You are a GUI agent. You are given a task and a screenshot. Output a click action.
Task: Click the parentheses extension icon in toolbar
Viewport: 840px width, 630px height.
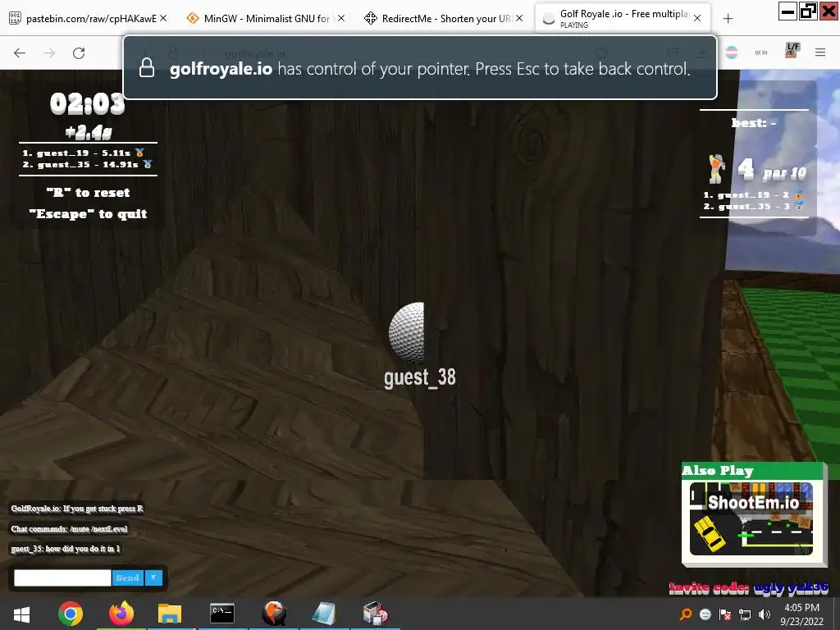click(761, 52)
